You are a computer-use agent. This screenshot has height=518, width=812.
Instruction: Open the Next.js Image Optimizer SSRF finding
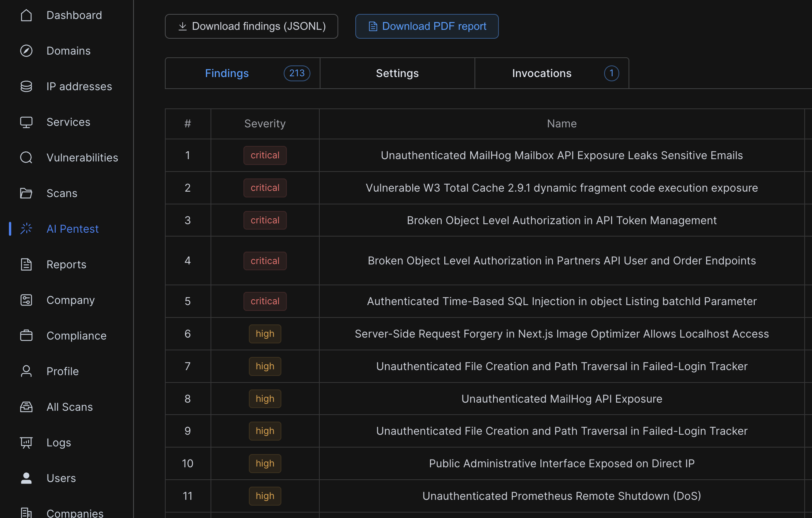[562, 334]
